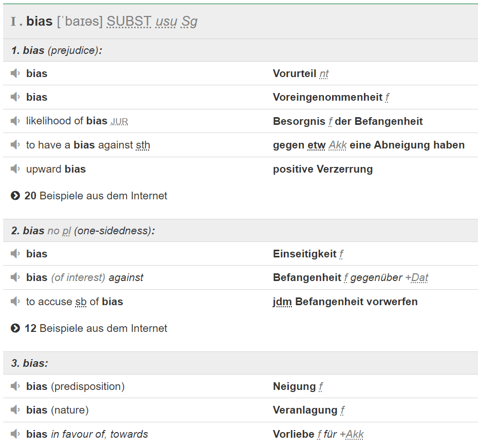Screen dimensions: 478x448
Task: Play audio for 'Vorurteil' bias entry
Action: 15,73
